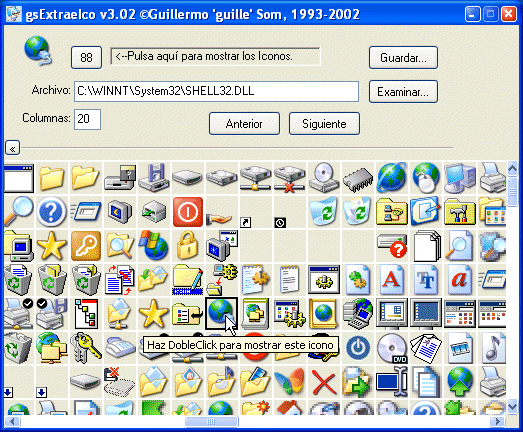Click the 'Pulsa aquí para mostrar los Iconos' label
523x432 pixels.
pos(215,56)
